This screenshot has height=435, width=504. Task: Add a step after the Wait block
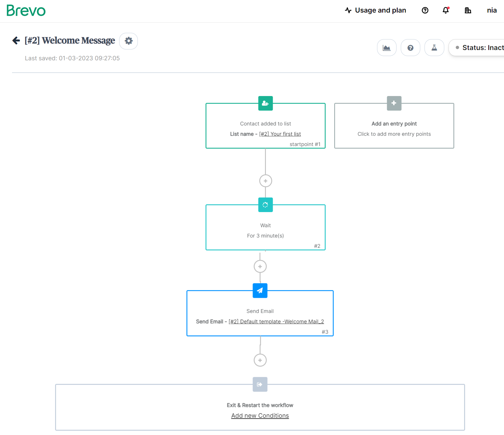[260, 267]
